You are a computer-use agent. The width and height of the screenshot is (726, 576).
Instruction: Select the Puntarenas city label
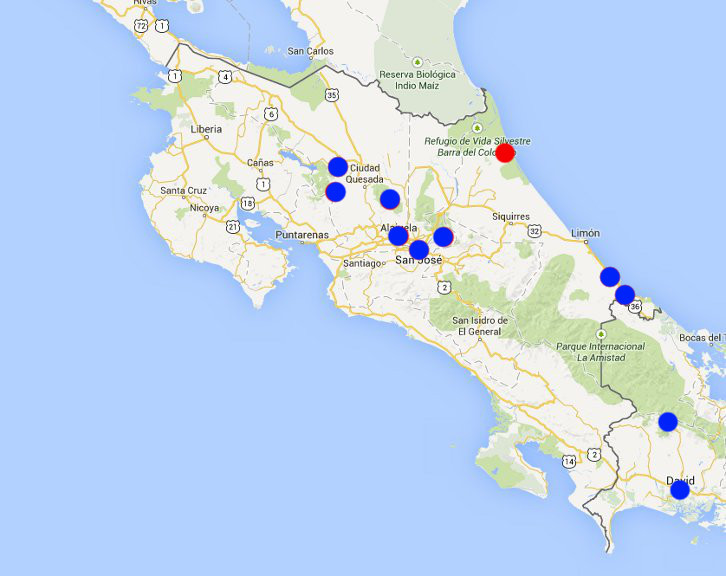click(304, 235)
